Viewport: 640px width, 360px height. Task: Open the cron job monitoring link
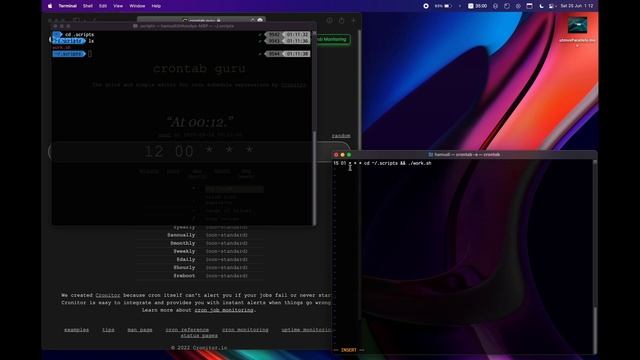click(x=224, y=310)
